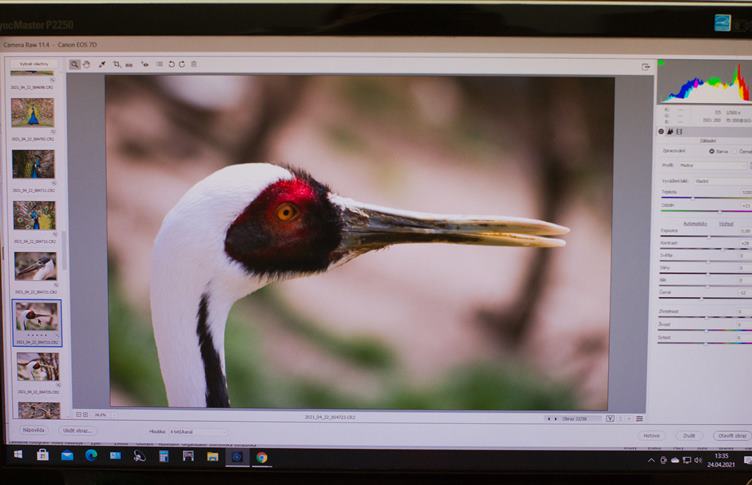The height and width of the screenshot is (485, 752).
Task: Click the volume icon in system tray
Action: (698, 461)
